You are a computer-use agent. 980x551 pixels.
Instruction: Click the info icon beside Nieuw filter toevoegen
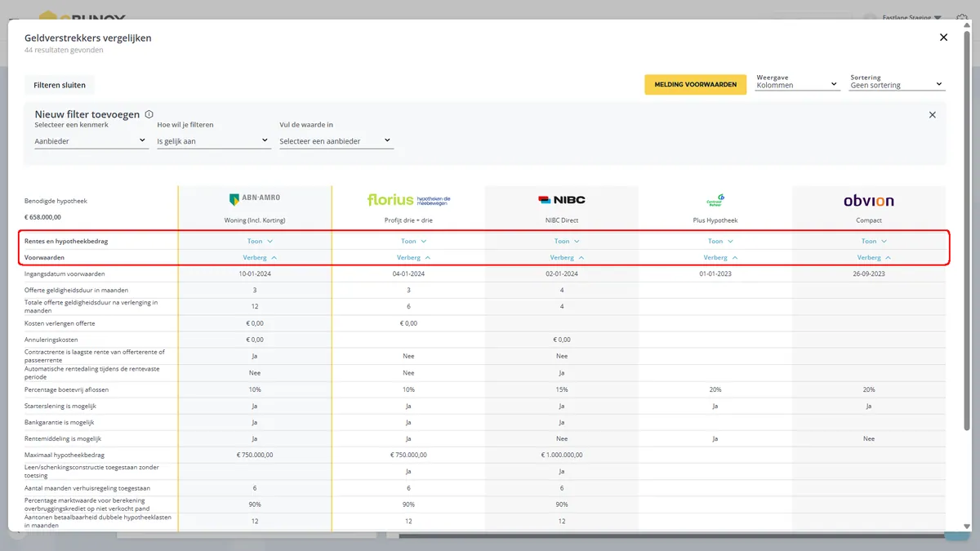click(x=149, y=115)
